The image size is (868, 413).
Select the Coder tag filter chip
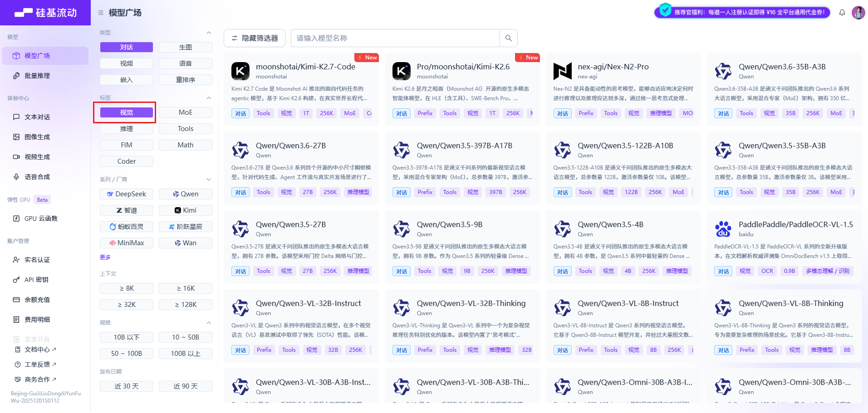[127, 161]
